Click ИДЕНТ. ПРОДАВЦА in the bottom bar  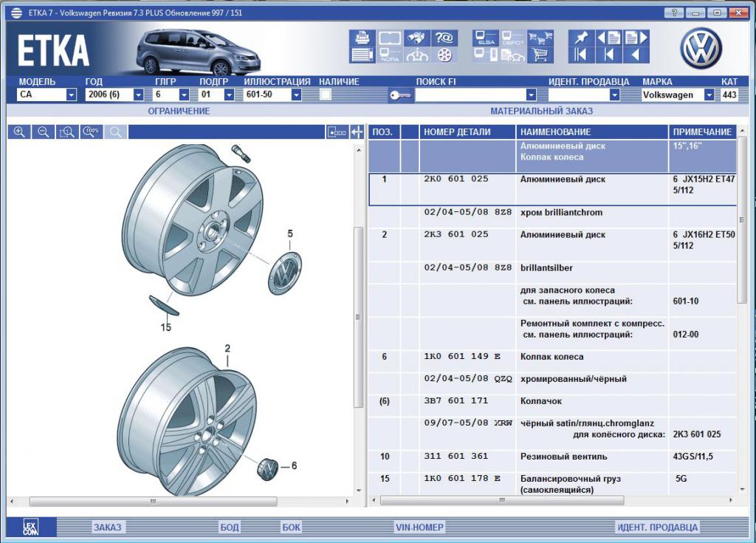658,527
